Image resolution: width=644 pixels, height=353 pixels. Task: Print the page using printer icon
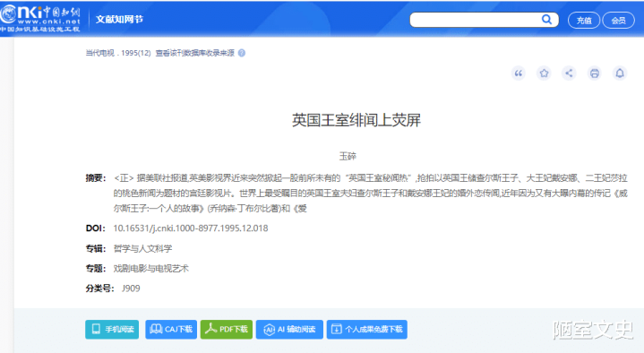[x=595, y=73]
